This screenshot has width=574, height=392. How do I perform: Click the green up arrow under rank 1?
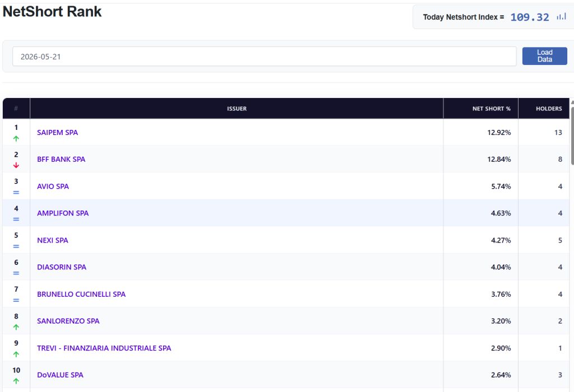[x=16, y=138]
